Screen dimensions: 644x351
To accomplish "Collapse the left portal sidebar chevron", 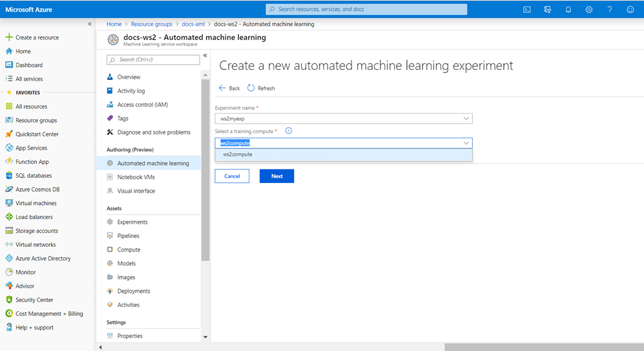I will pyautogui.click(x=90, y=24).
